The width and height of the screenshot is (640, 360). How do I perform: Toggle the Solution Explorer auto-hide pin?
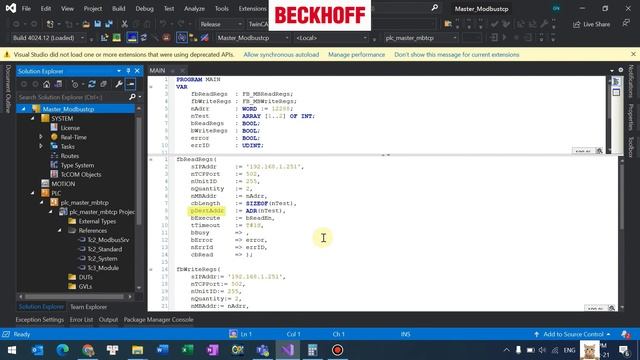(x=128, y=71)
